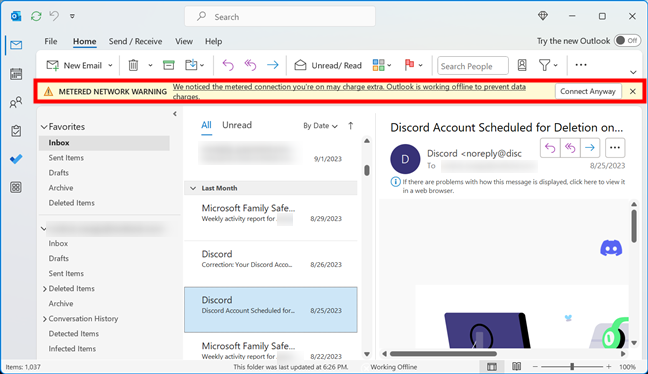Click the Normal view icon in status bar

pos(492,367)
